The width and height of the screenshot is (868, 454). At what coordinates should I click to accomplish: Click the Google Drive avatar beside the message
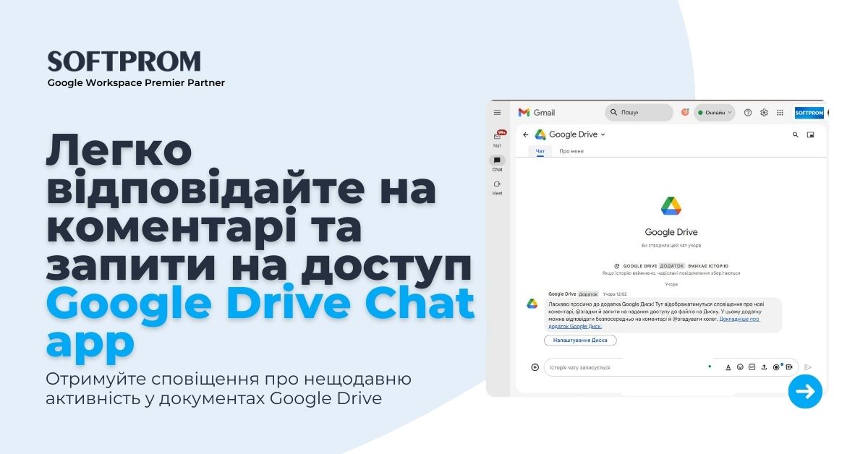[x=532, y=304]
